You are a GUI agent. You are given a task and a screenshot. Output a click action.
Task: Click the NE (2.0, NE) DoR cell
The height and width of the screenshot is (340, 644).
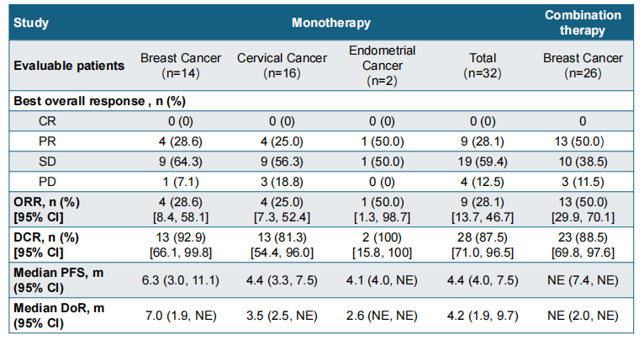(x=583, y=318)
